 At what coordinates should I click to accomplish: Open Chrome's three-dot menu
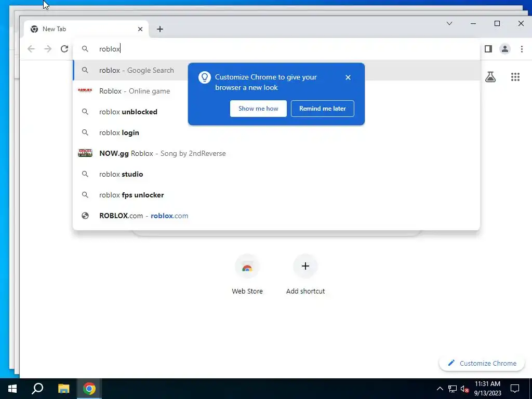tap(522, 49)
